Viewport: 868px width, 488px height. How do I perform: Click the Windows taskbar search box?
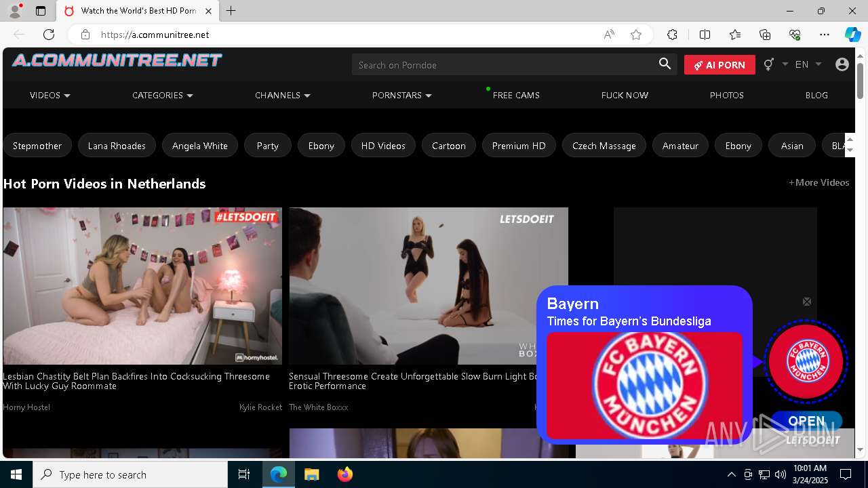point(130,474)
